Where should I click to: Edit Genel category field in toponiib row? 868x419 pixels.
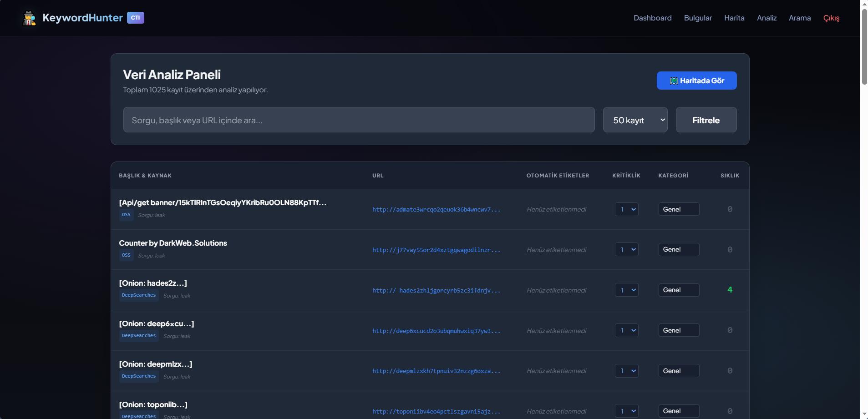point(679,411)
